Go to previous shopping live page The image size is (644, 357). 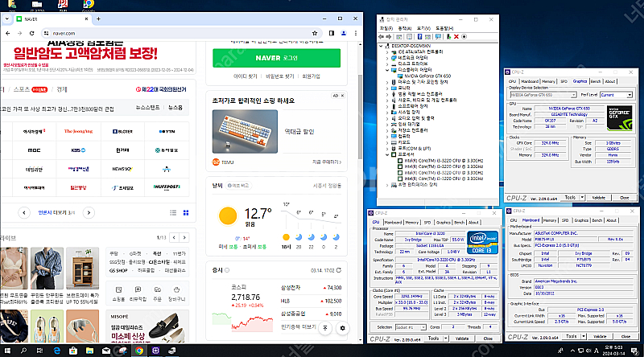[174, 237]
